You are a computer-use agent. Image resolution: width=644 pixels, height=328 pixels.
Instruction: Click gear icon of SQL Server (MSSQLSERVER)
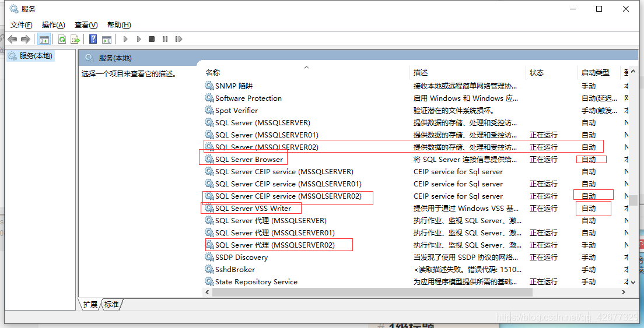209,122
